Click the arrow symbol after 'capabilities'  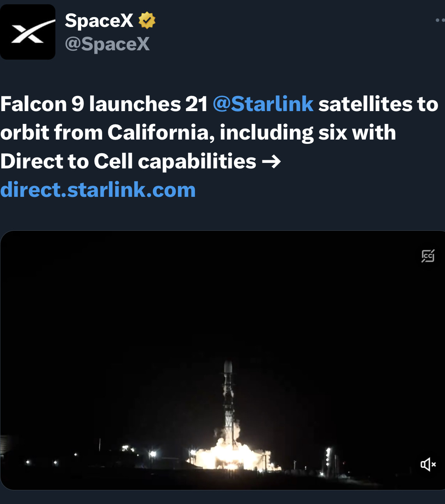[271, 161]
